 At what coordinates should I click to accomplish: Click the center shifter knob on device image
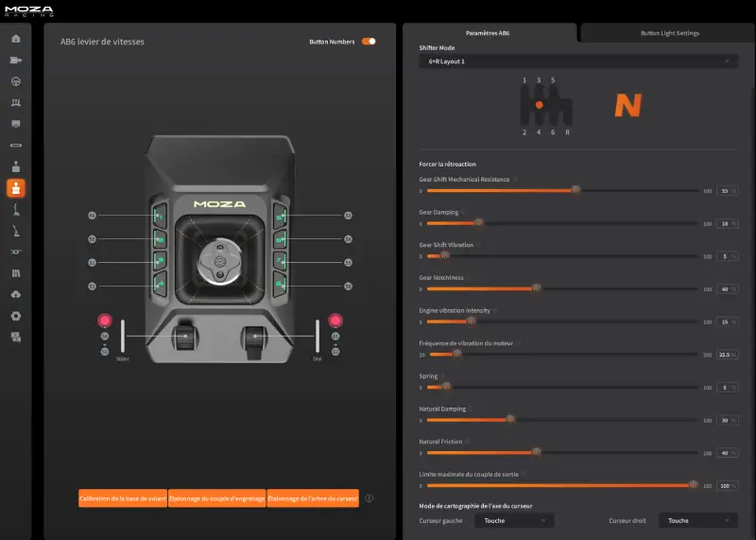pos(220,262)
